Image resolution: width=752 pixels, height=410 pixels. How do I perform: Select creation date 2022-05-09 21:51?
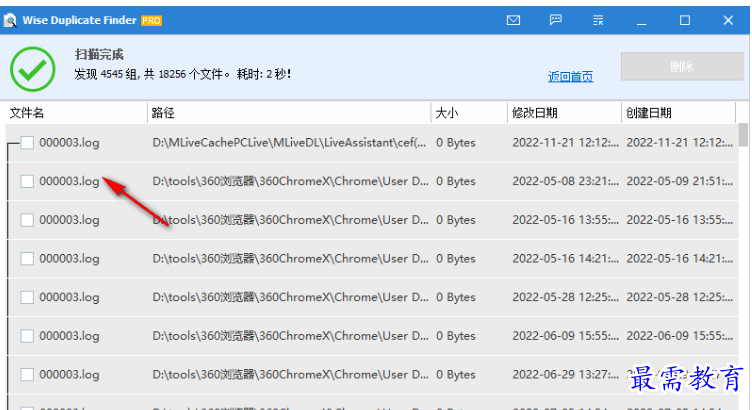[x=680, y=181]
